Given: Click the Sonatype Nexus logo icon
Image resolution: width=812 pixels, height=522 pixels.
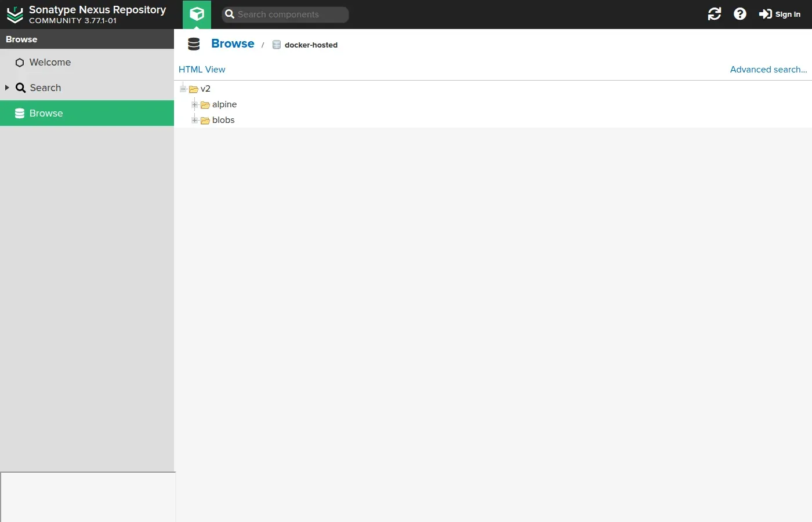Looking at the screenshot, I should tap(14, 14).
